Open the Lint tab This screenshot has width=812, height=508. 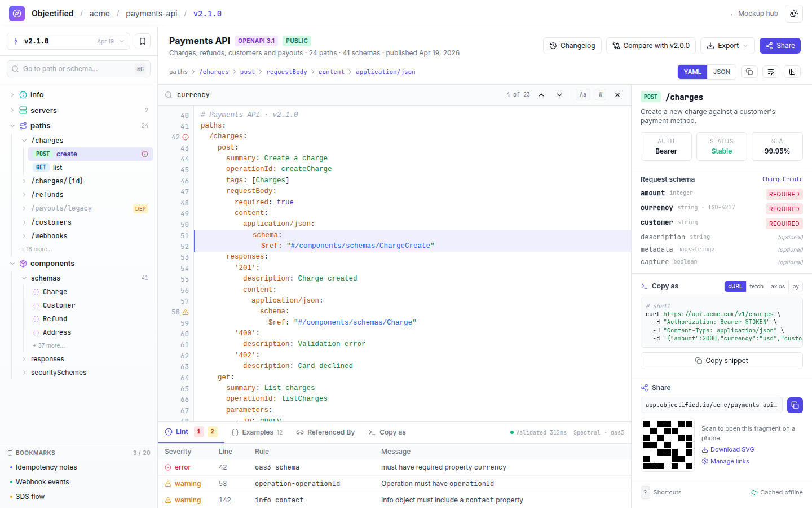pos(191,432)
